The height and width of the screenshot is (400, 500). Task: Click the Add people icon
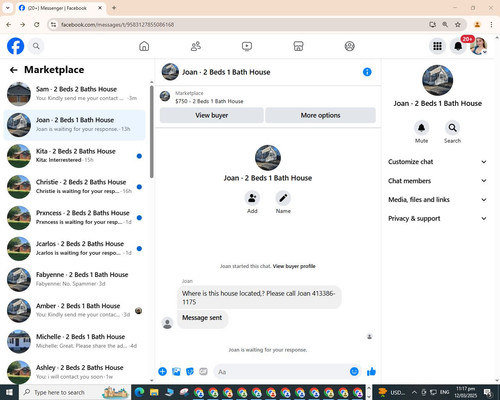(x=252, y=198)
